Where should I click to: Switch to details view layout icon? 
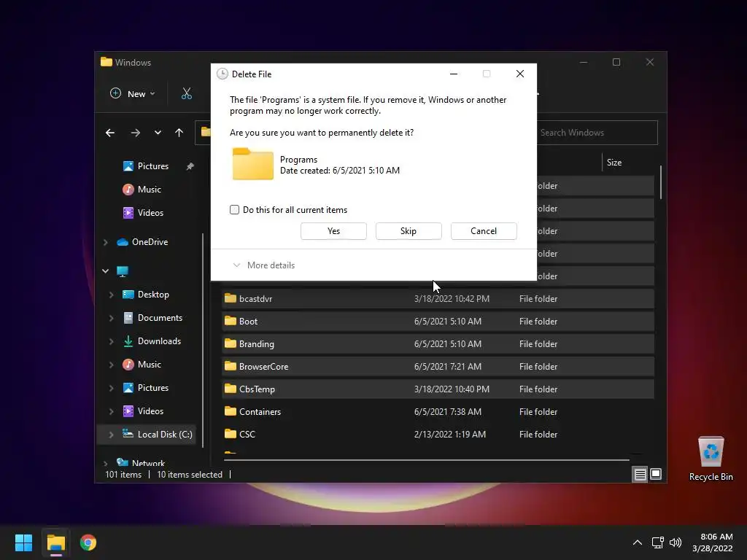click(640, 474)
